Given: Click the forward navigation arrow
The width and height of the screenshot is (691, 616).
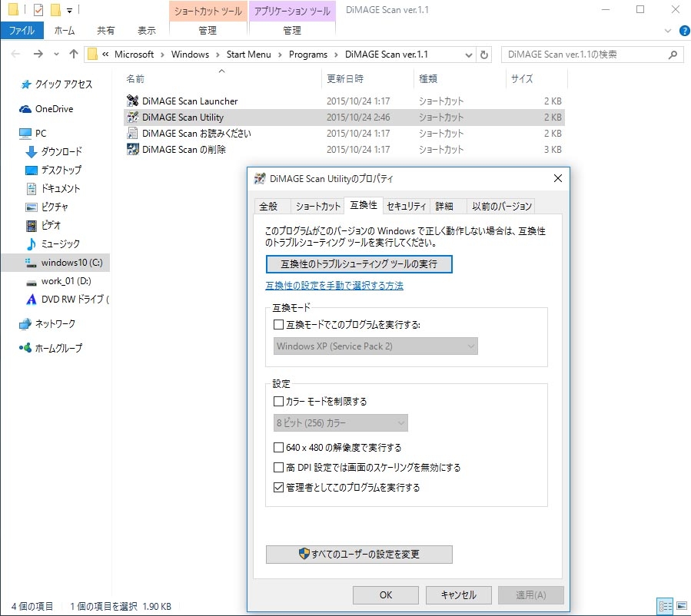Looking at the screenshot, I should coord(38,55).
